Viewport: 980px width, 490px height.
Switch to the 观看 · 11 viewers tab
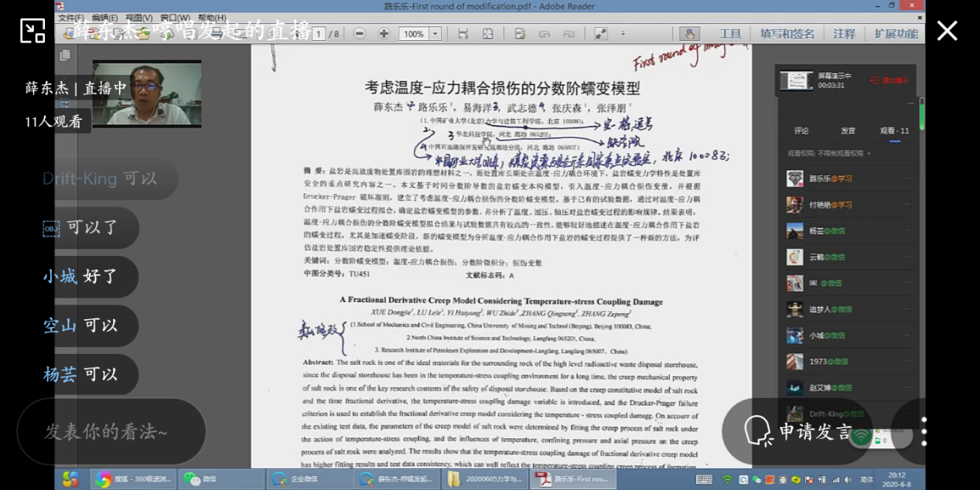click(x=895, y=131)
